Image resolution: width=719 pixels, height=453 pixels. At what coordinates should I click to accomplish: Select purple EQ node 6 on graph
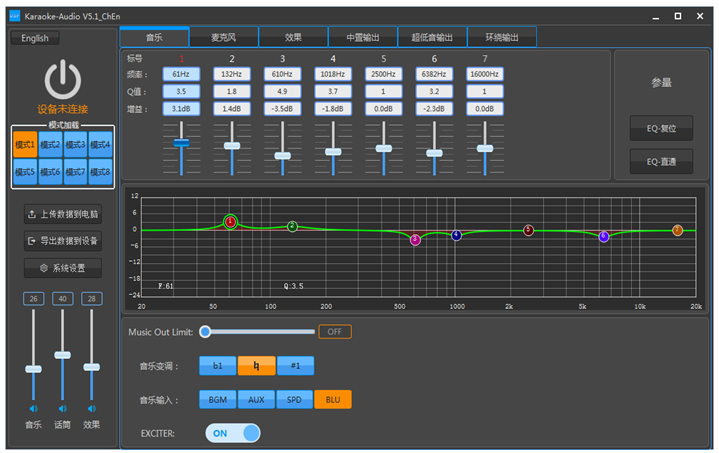pos(604,237)
